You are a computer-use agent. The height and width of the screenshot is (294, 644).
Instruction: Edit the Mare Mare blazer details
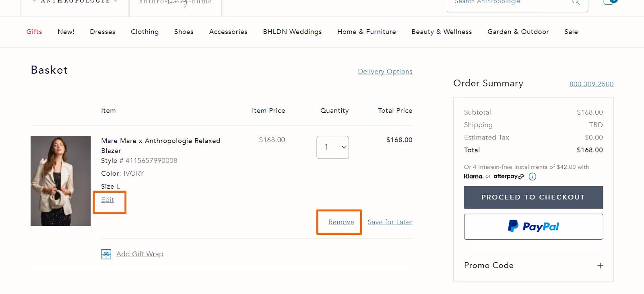coord(107,199)
